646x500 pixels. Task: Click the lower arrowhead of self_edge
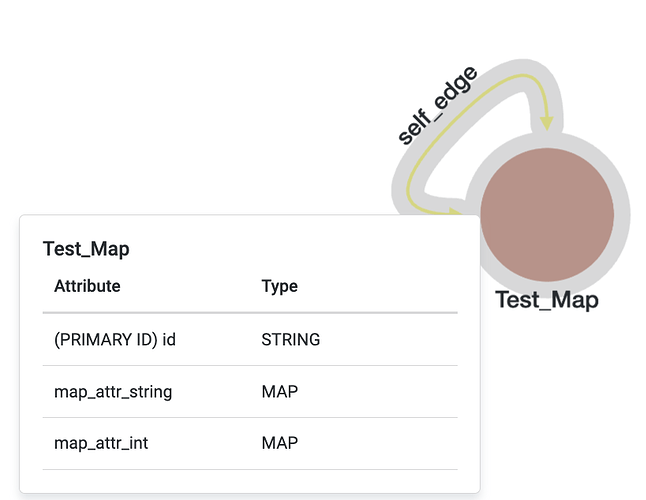coord(455,211)
